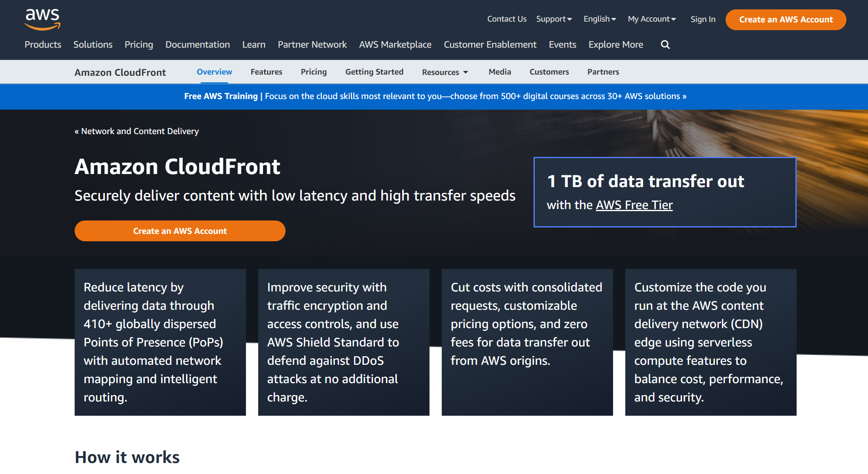Click the 1 TB of data transfer out heading

point(646,181)
